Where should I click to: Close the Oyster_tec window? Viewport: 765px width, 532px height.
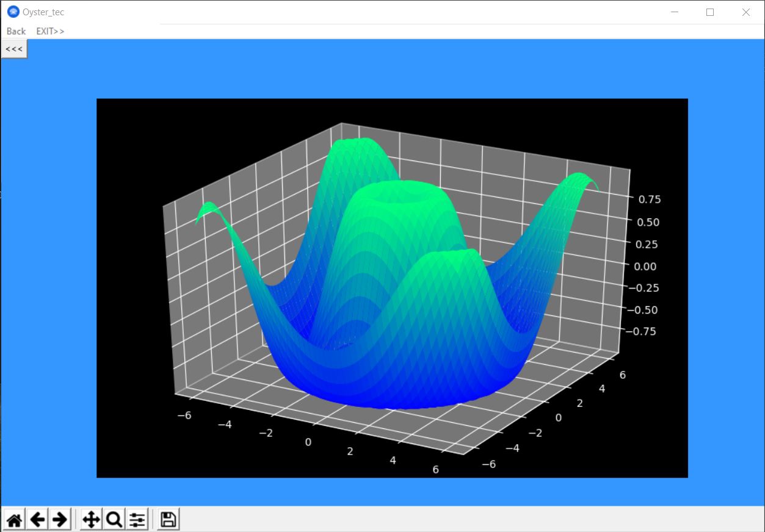point(745,12)
